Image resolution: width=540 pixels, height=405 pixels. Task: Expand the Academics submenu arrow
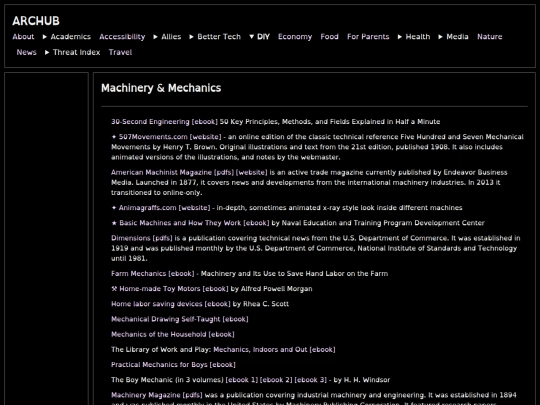44,37
